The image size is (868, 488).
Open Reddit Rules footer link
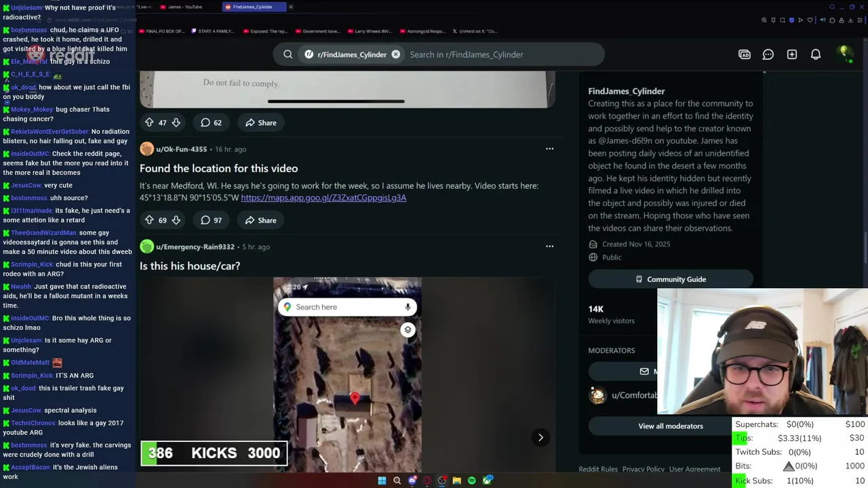click(598, 469)
